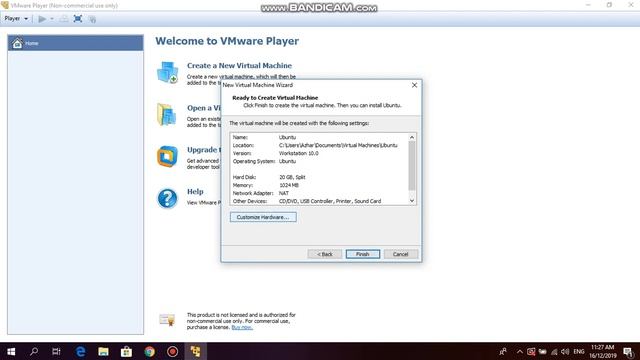The height and width of the screenshot is (360, 640).
Task: Click the Send Ctrl+Alt+Del toolbar icon
Action: 64,19
